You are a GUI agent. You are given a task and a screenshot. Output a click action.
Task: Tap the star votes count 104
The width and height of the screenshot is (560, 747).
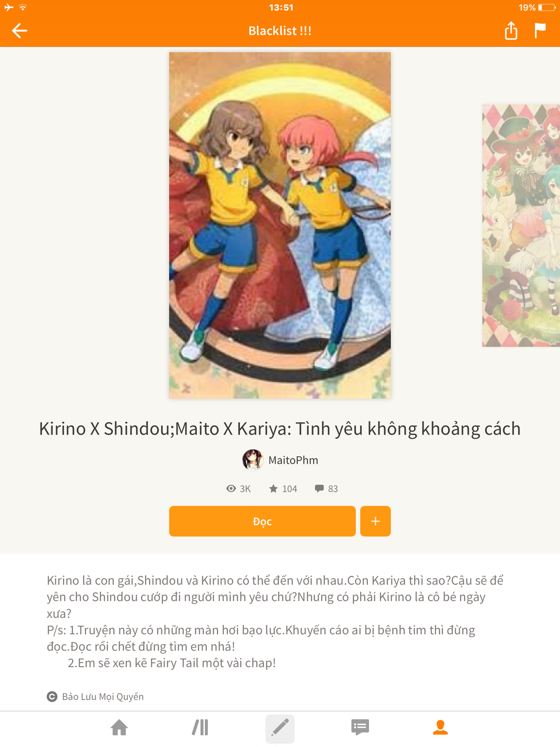(x=283, y=489)
